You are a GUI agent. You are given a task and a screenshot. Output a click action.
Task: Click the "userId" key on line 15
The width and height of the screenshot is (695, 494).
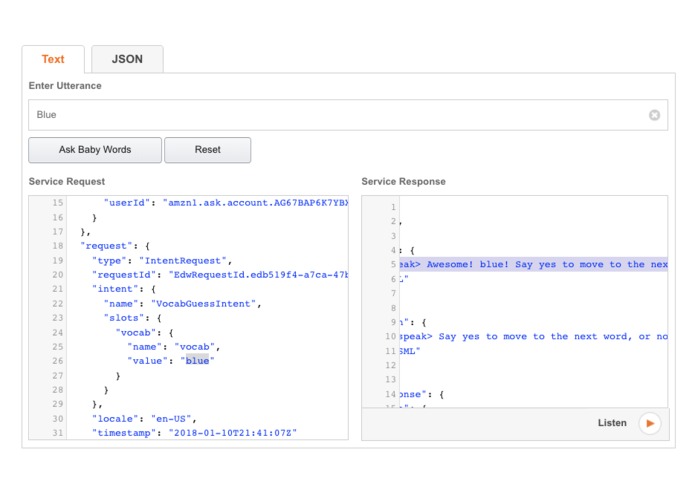click(127, 202)
